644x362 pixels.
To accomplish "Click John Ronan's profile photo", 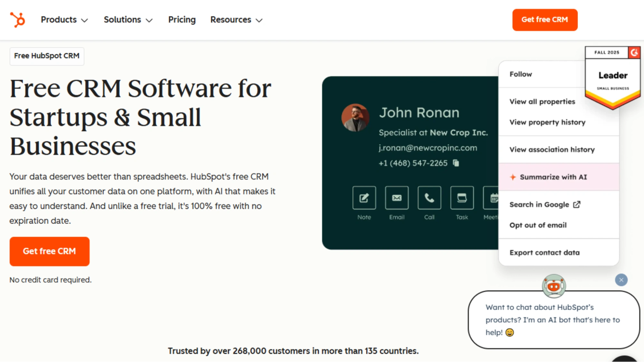I will pyautogui.click(x=355, y=117).
